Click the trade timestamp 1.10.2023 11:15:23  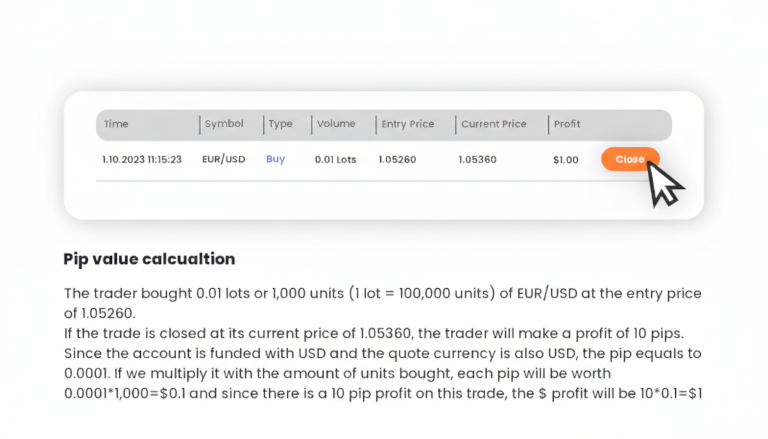point(142,159)
